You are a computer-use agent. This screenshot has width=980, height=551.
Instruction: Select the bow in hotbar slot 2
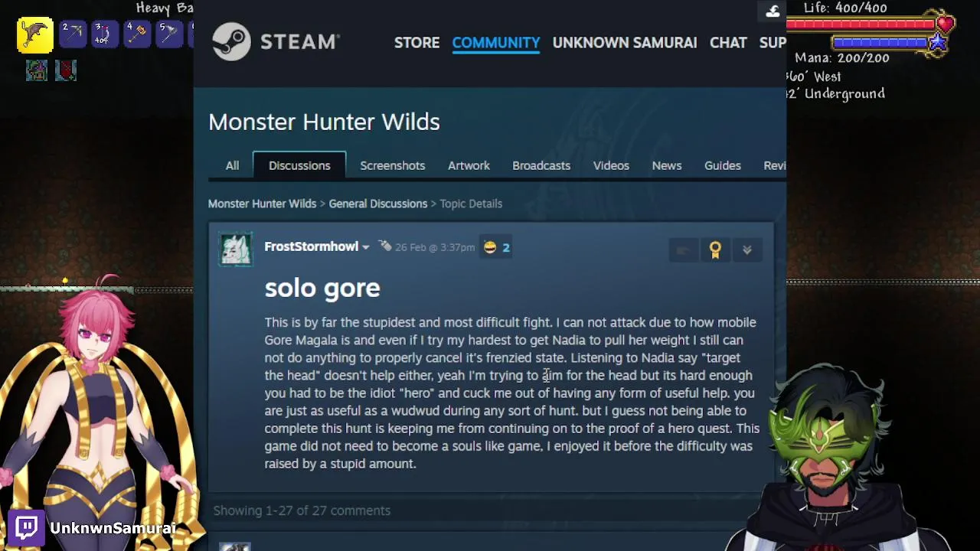click(x=73, y=34)
